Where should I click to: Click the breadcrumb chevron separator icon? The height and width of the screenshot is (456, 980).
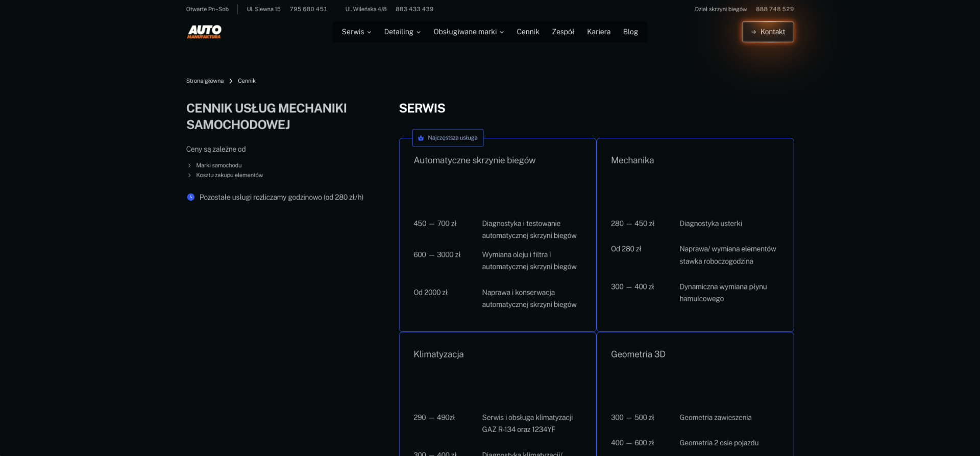click(x=231, y=81)
